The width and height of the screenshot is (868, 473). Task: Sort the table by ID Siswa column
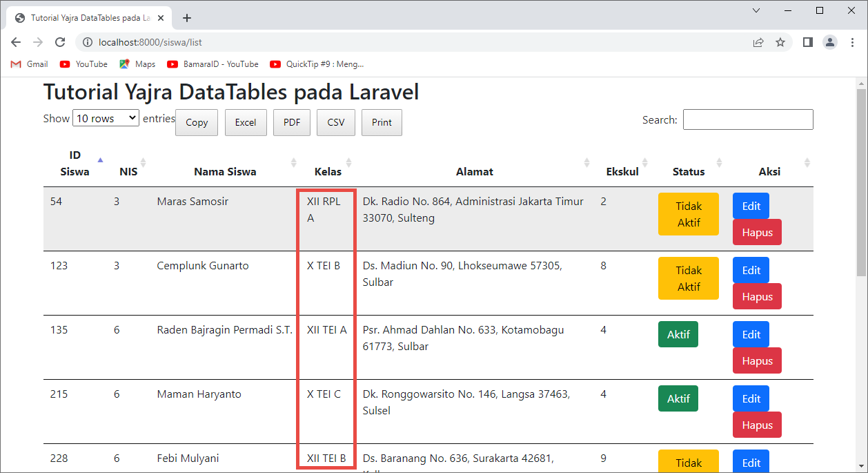click(x=75, y=163)
